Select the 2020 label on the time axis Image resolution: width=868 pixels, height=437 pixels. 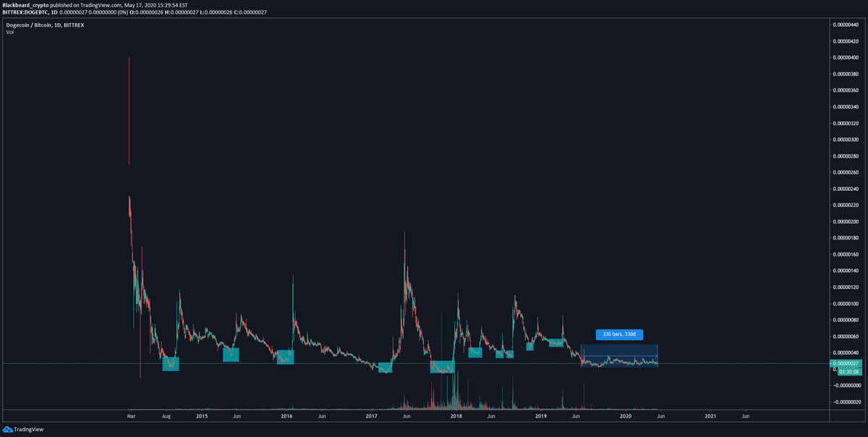tap(626, 417)
